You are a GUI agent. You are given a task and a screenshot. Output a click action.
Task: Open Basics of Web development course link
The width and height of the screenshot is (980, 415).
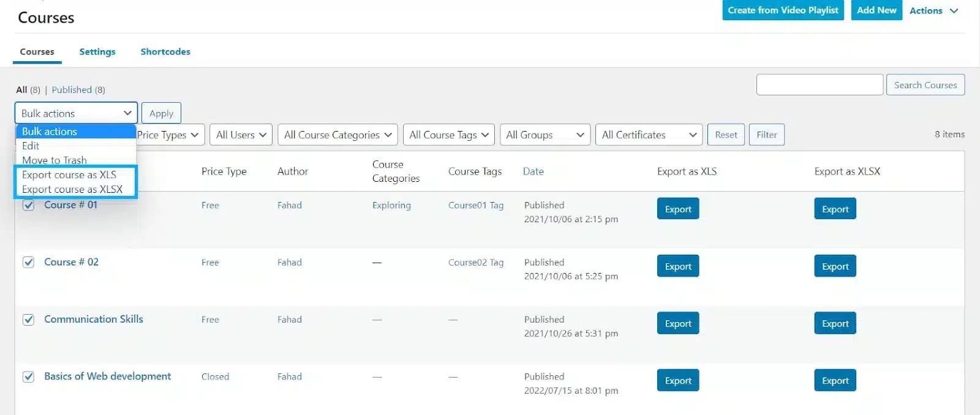point(107,376)
